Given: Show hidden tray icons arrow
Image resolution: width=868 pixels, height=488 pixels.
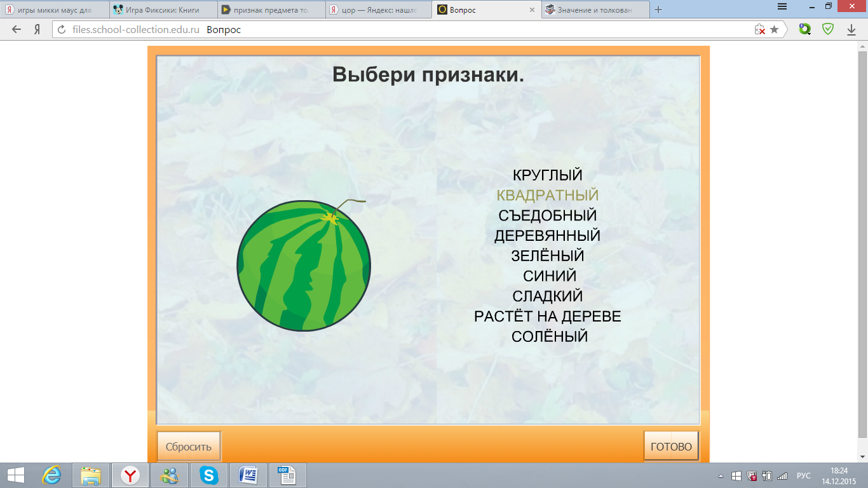Looking at the screenshot, I should point(721,476).
